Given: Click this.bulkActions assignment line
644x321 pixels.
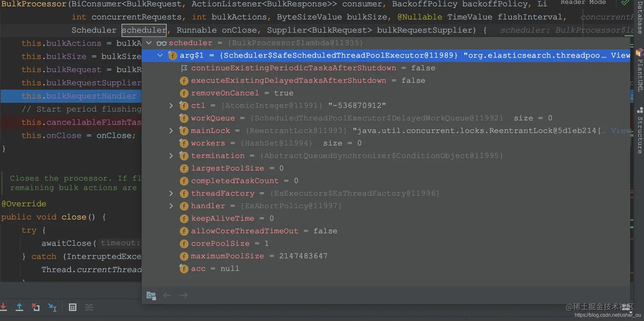Looking at the screenshot, I should click(x=81, y=43).
